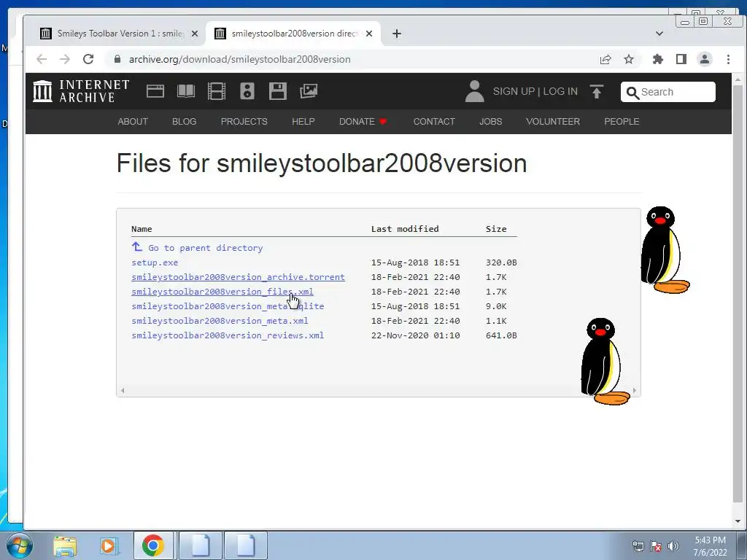Image resolution: width=747 pixels, height=560 pixels.
Task: Click the file listing left scroll arrow
Action: tap(123, 391)
